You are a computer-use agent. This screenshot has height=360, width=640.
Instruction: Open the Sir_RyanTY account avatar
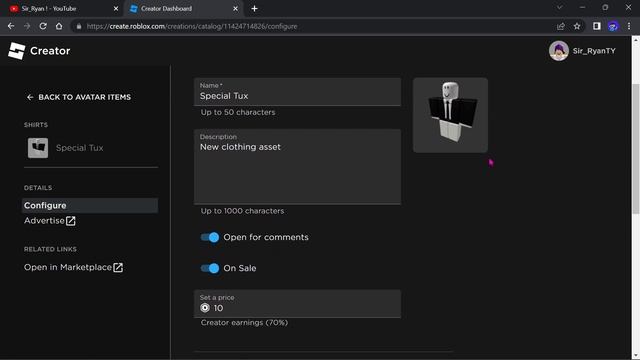pyautogui.click(x=559, y=51)
